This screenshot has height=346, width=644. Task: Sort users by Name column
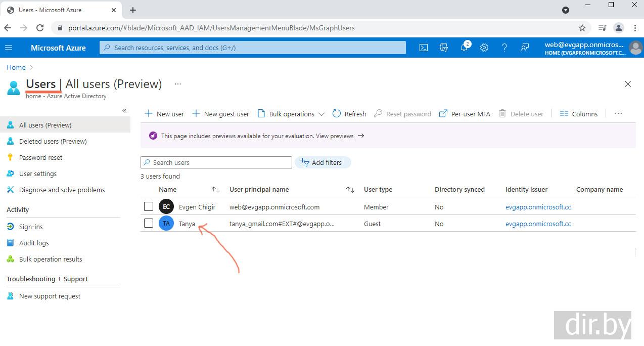[168, 190]
